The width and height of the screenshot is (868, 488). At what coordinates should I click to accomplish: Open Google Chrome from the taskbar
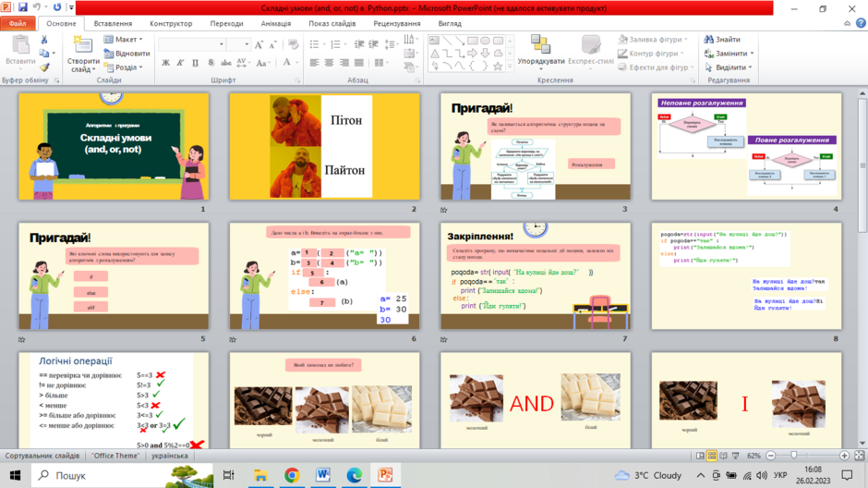coord(292,475)
